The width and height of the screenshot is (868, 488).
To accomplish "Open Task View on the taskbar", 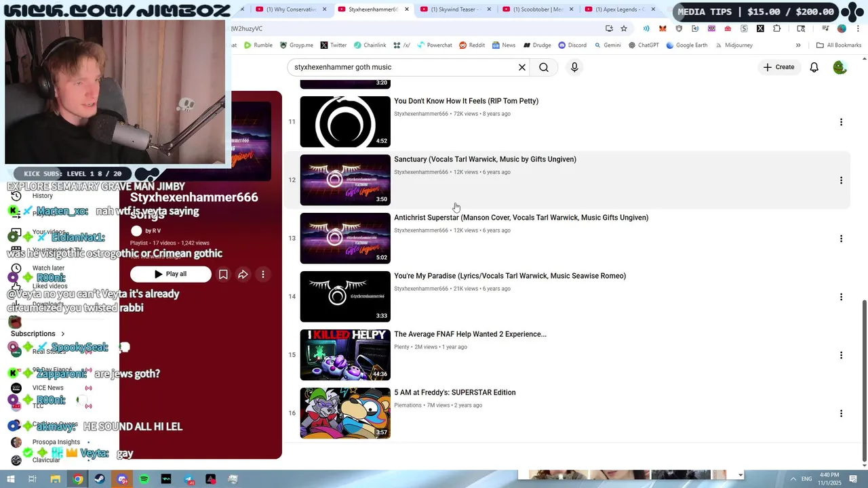I will [33, 479].
